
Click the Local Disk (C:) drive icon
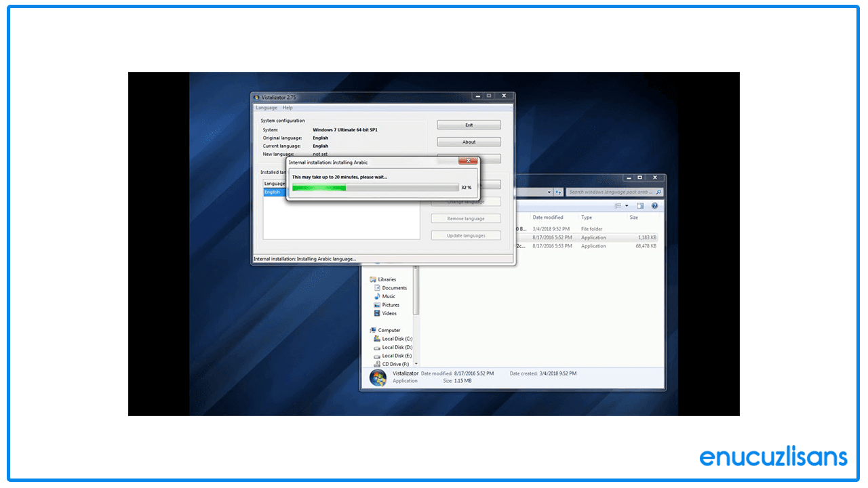[x=377, y=339]
